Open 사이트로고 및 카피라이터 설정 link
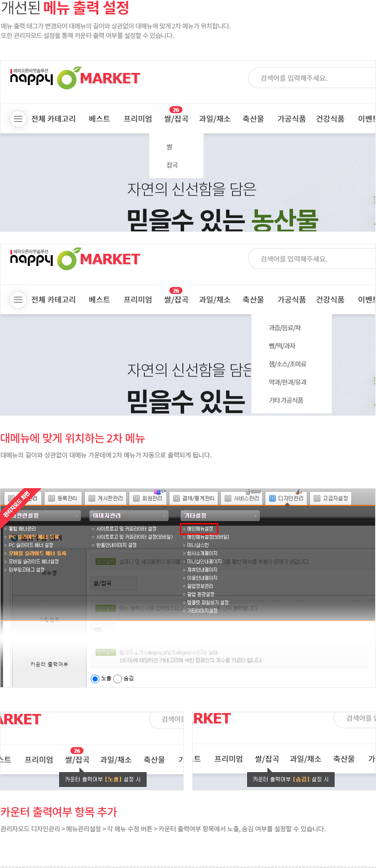The width and height of the screenshot is (376, 868). (x=126, y=529)
